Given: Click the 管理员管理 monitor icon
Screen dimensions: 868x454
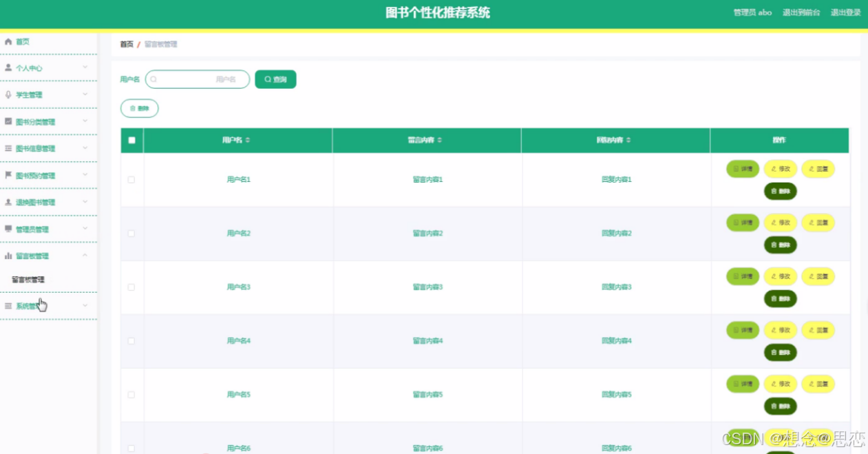Looking at the screenshot, I should pos(8,229).
